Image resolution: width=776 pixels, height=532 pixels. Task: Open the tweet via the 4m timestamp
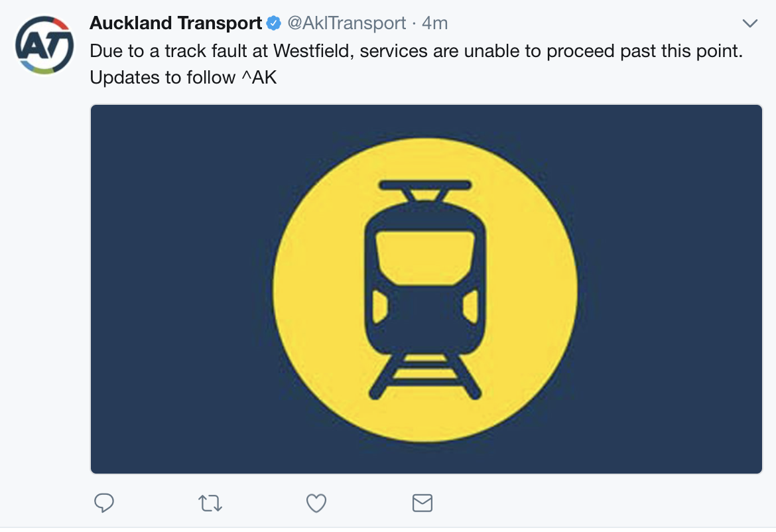(x=435, y=23)
